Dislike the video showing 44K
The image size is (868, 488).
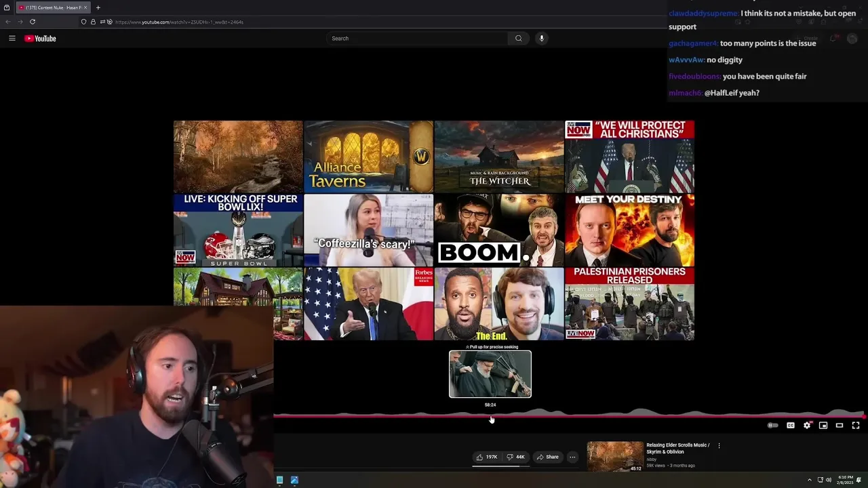516,457
